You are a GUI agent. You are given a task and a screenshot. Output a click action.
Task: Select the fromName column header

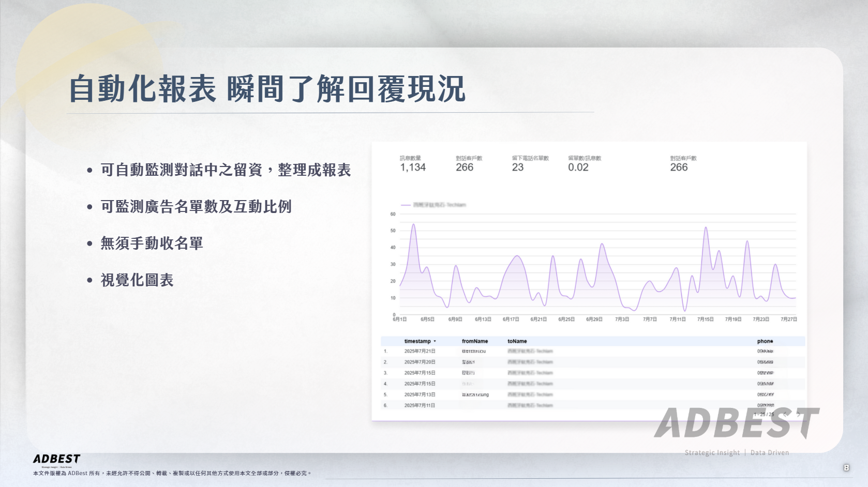474,341
